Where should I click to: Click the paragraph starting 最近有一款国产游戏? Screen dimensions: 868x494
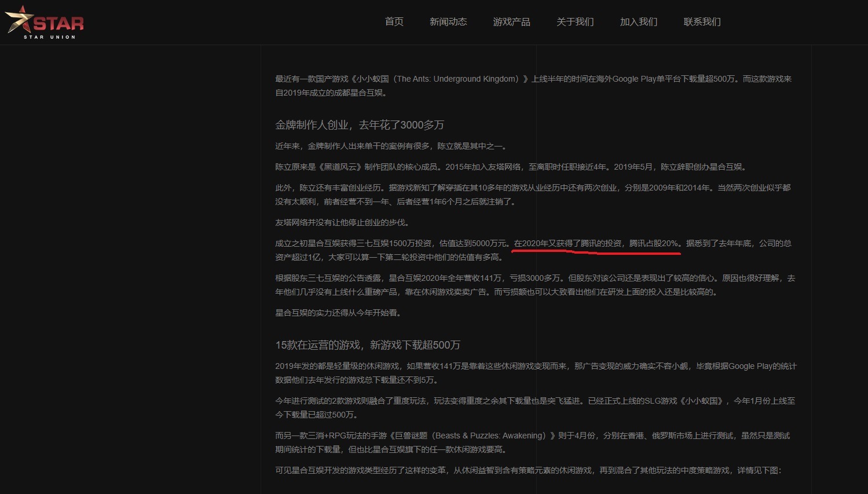coord(533,86)
